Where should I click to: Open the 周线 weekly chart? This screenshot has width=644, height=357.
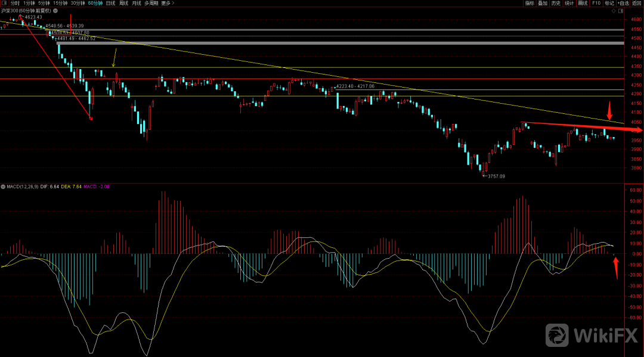click(123, 3)
